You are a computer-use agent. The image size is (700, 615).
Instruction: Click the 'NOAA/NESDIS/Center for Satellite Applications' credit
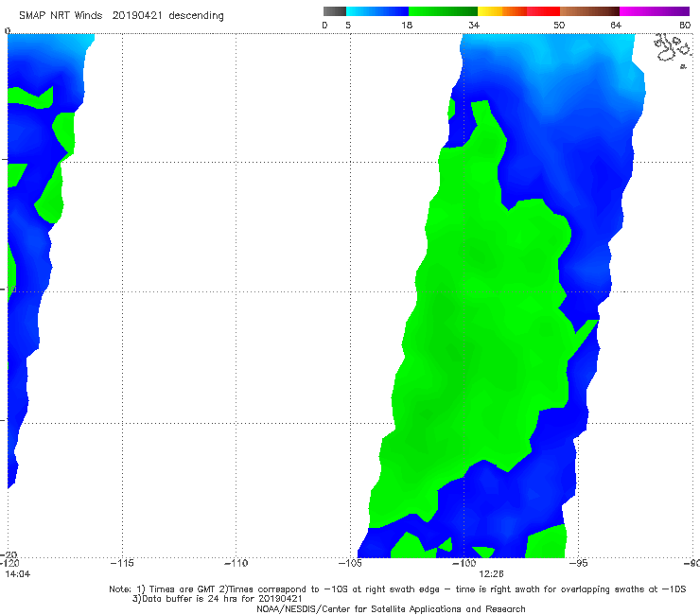click(x=391, y=608)
